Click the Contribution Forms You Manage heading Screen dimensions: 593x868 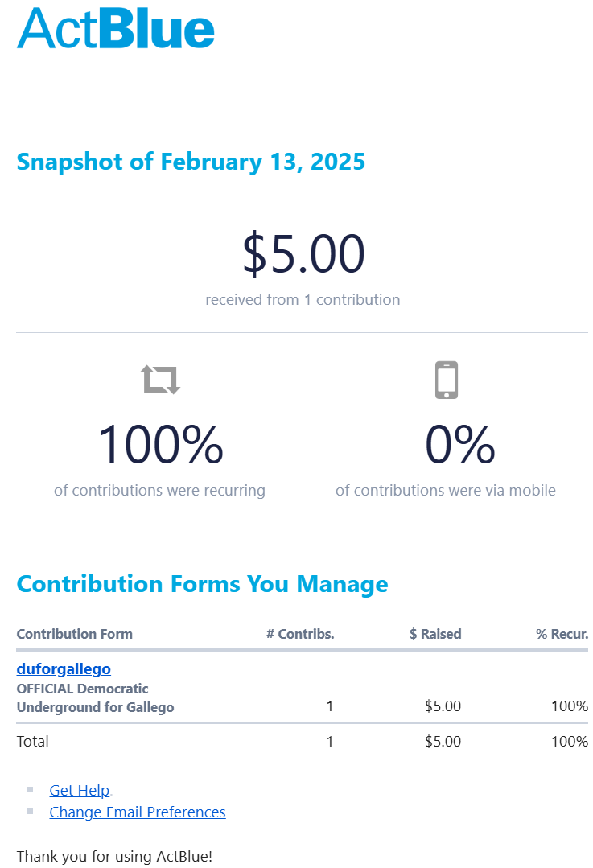tap(202, 584)
